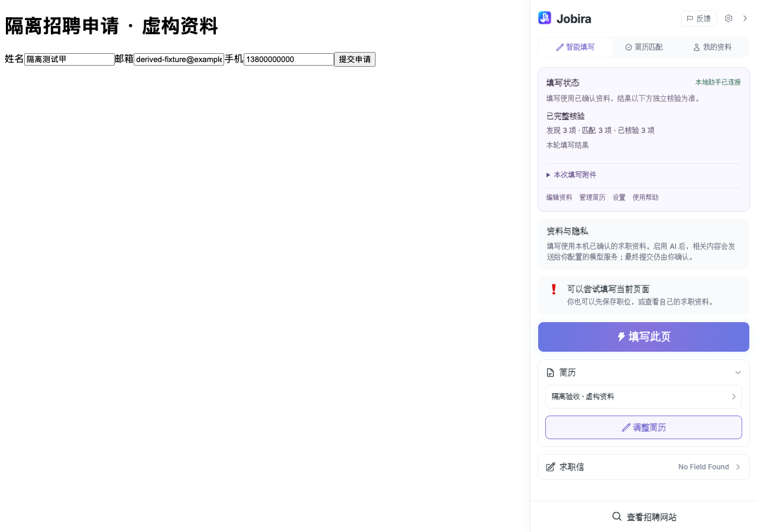This screenshot has width=757, height=532.
Task: Expand the 本次填写附件 disclosure
Action: [571, 175]
